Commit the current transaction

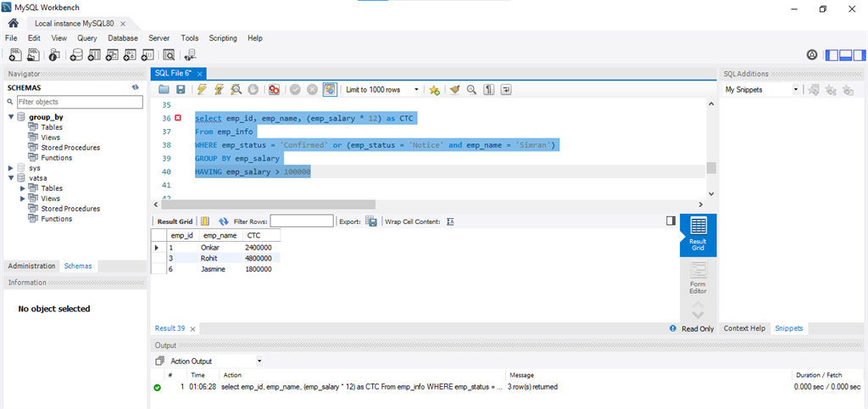coord(295,89)
